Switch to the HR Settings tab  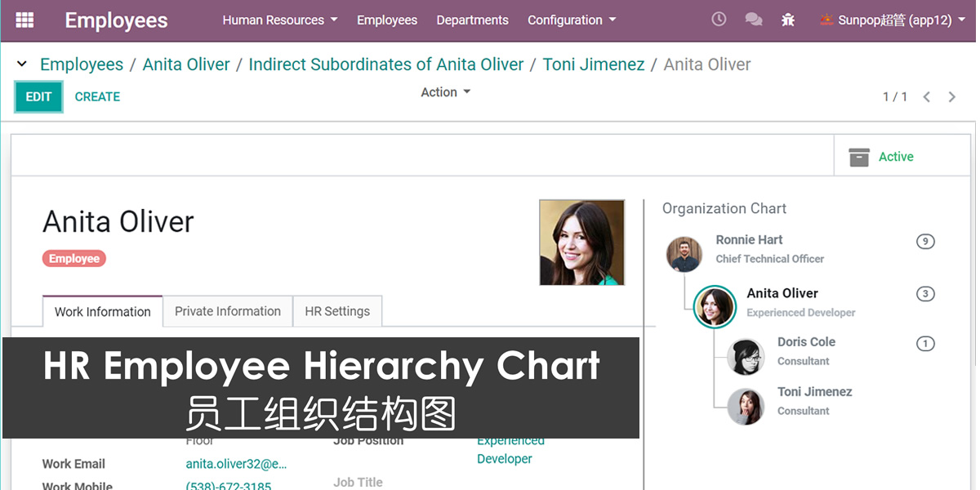pyautogui.click(x=337, y=311)
